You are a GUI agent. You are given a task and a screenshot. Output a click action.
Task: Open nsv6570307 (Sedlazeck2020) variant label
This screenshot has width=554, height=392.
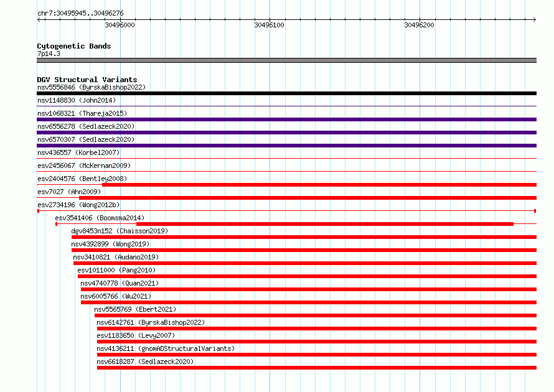[x=86, y=139]
